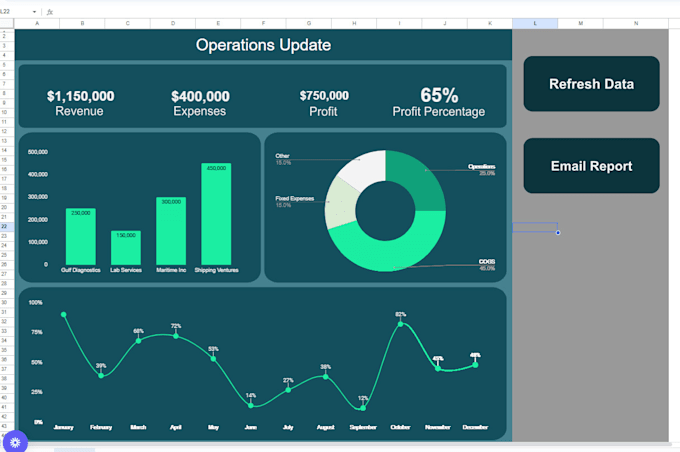Click the Revenue label
Image resolution: width=680 pixels, height=452 pixels.
coord(79,111)
